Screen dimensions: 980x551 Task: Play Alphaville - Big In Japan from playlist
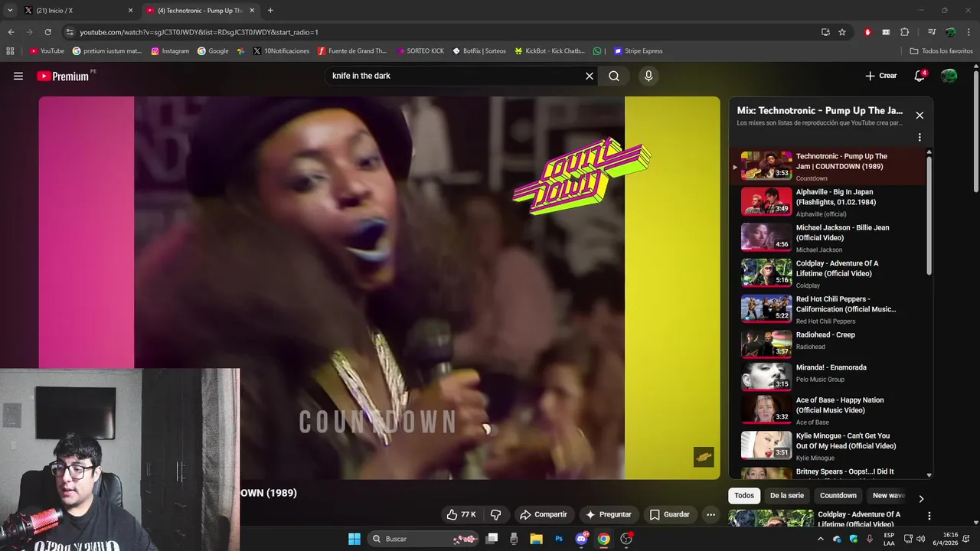(x=827, y=202)
